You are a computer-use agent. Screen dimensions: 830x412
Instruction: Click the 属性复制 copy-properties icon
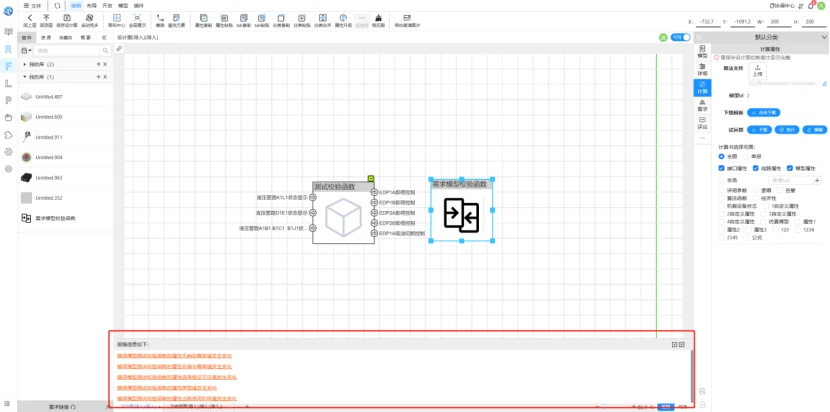[x=203, y=20]
